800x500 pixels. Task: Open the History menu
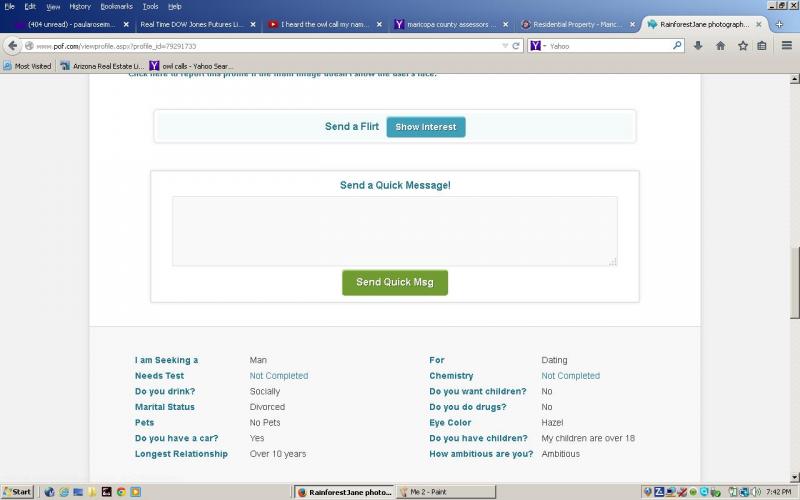point(80,6)
